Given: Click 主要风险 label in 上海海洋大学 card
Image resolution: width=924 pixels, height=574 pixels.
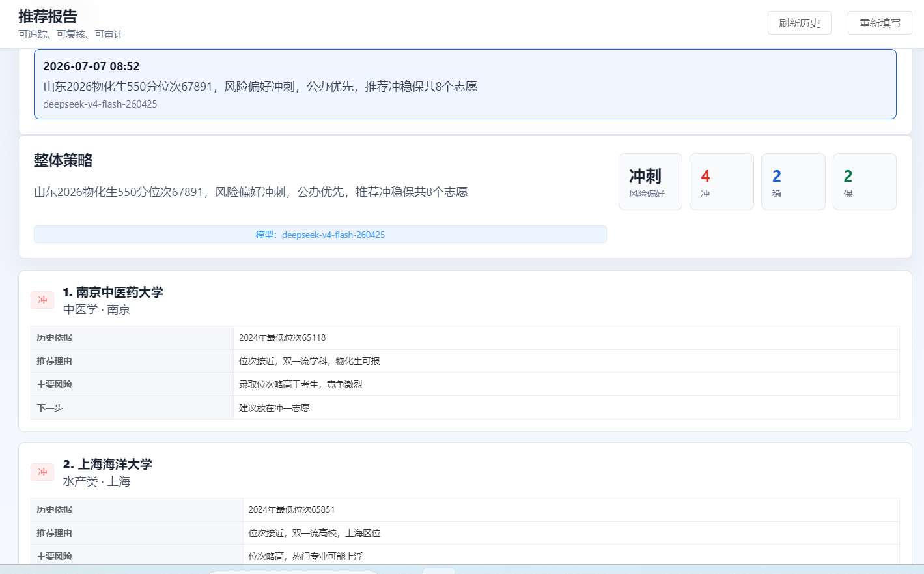Looking at the screenshot, I should 55,556.
